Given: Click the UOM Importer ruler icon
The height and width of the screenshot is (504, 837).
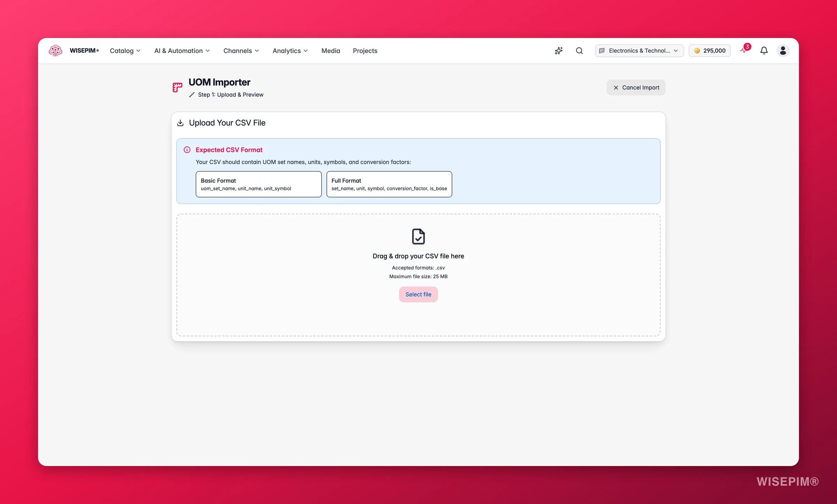Looking at the screenshot, I should click(178, 87).
